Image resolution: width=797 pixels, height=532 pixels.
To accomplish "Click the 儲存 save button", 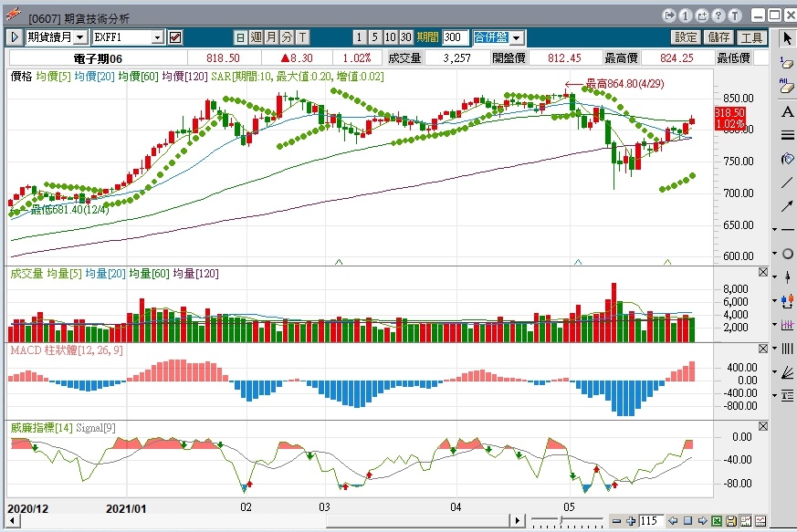I will click(718, 37).
